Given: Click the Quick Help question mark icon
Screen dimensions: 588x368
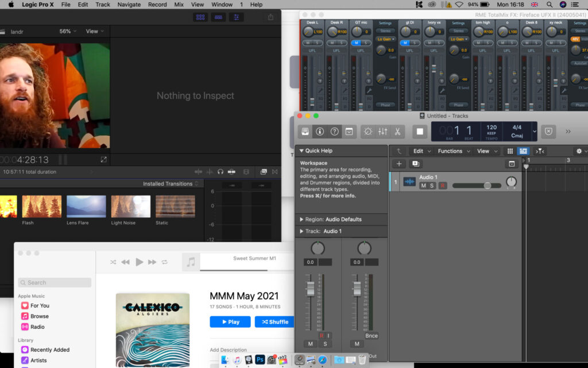Looking at the screenshot, I should 334,131.
